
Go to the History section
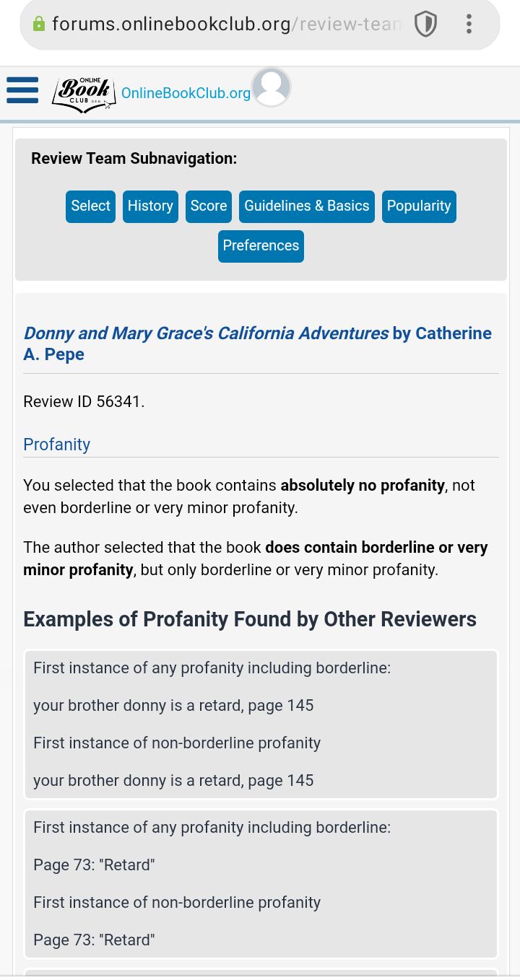150,206
